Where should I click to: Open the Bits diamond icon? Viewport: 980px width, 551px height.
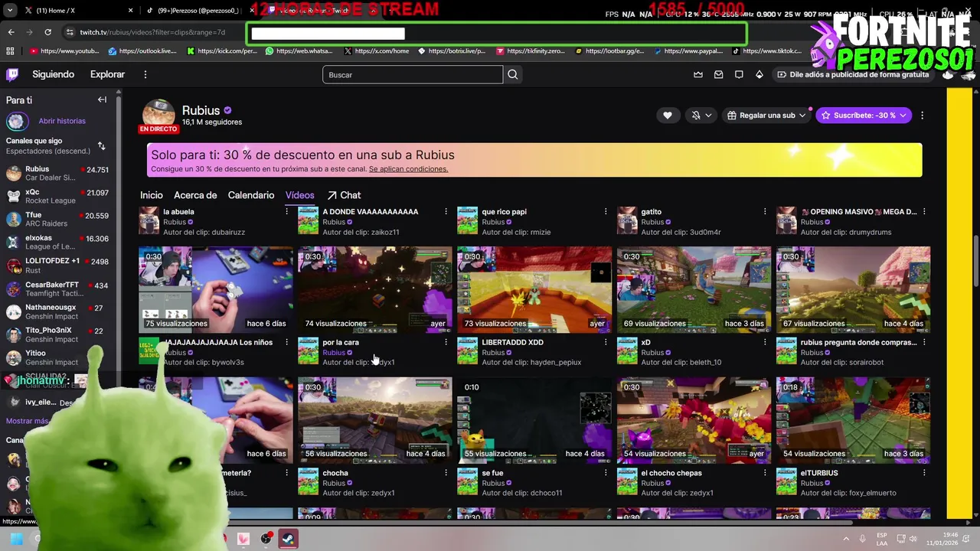[759, 74]
